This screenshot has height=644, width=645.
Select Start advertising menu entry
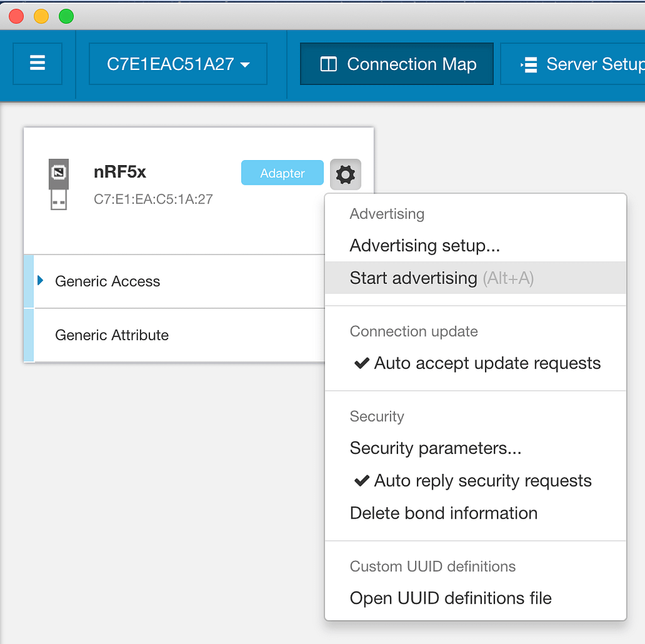pyautogui.click(x=476, y=278)
